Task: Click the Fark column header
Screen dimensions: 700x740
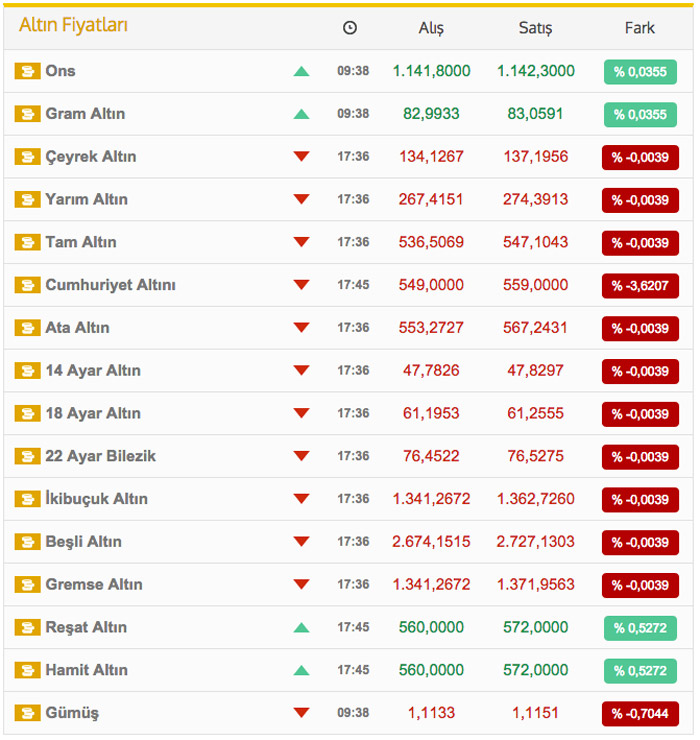Action: [x=640, y=28]
